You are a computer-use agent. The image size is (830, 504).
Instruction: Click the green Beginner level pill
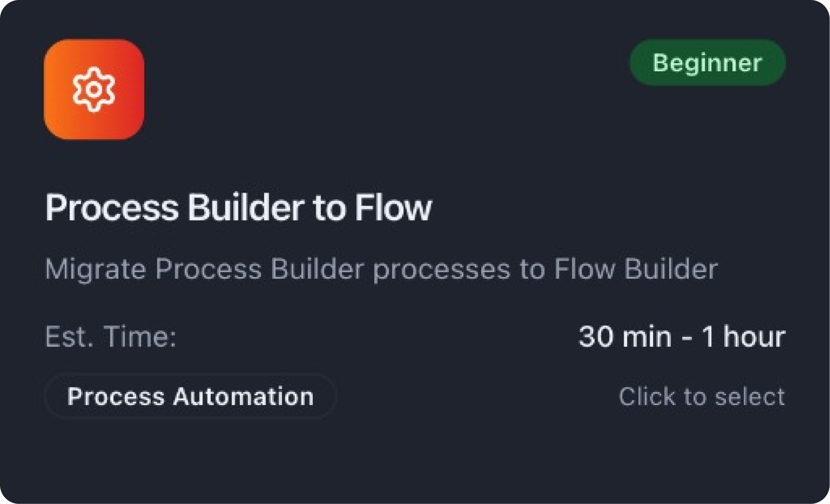coord(707,63)
